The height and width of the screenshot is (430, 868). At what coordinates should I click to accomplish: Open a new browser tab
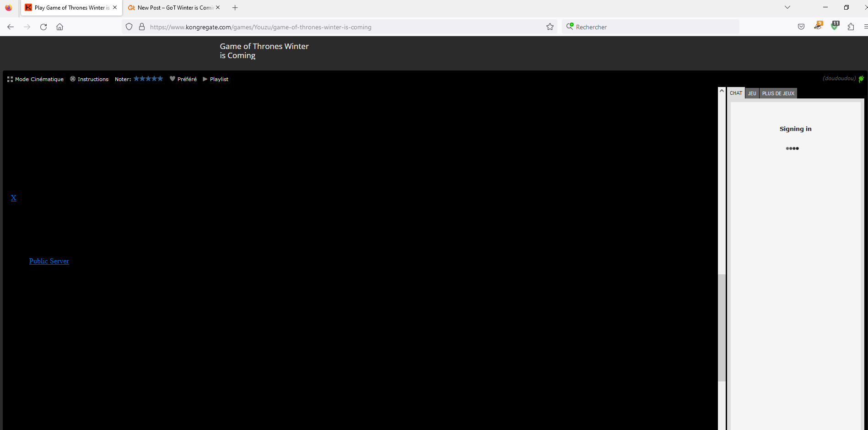235,8
